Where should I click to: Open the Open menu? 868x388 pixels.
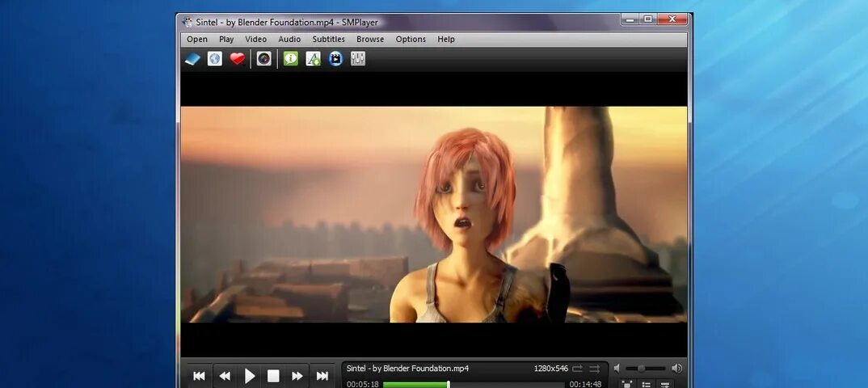pyautogui.click(x=197, y=40)
